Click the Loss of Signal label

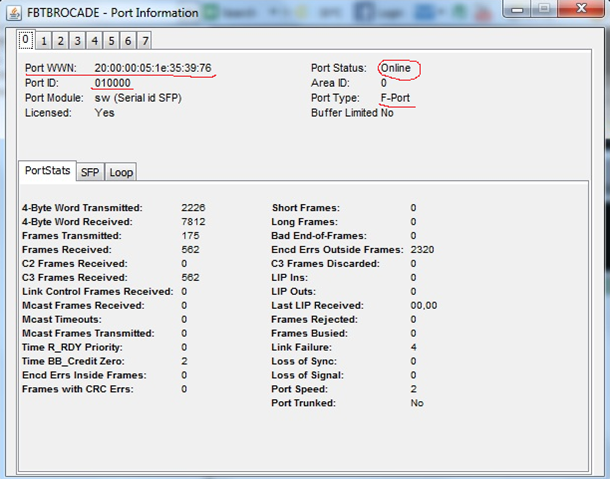pos(308,375)
